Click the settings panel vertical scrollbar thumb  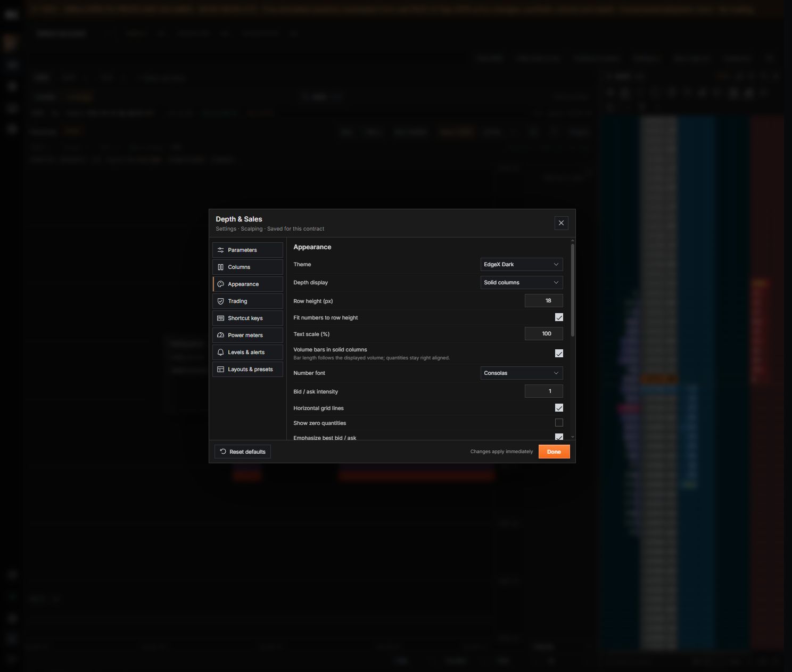573,290
